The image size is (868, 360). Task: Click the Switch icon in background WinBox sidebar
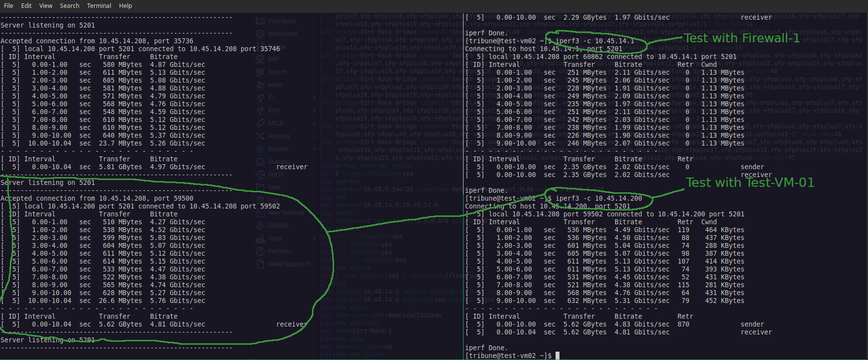point(260,72)
